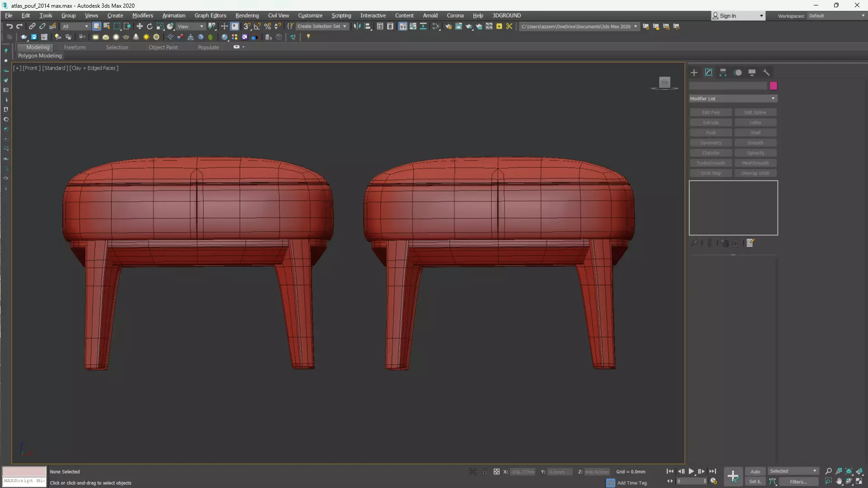Toggle the 3D Snaps button

(247, 26)
